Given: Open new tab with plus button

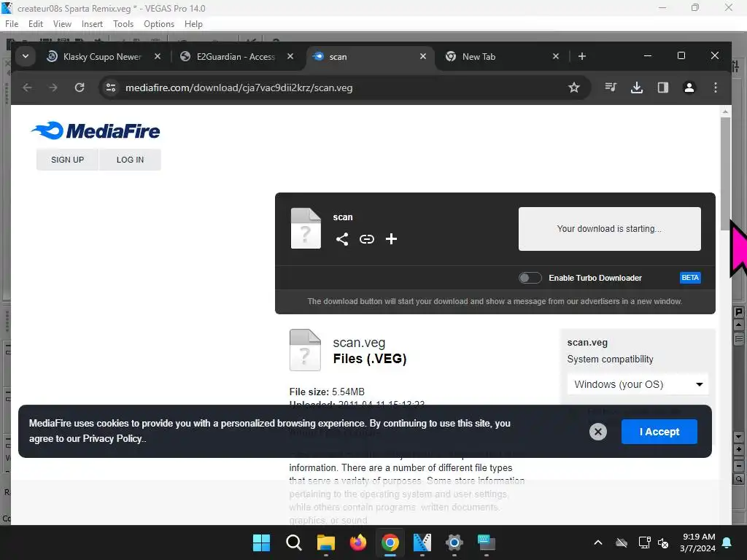Looking at the screenshot, I should click(x=581, y=56).
